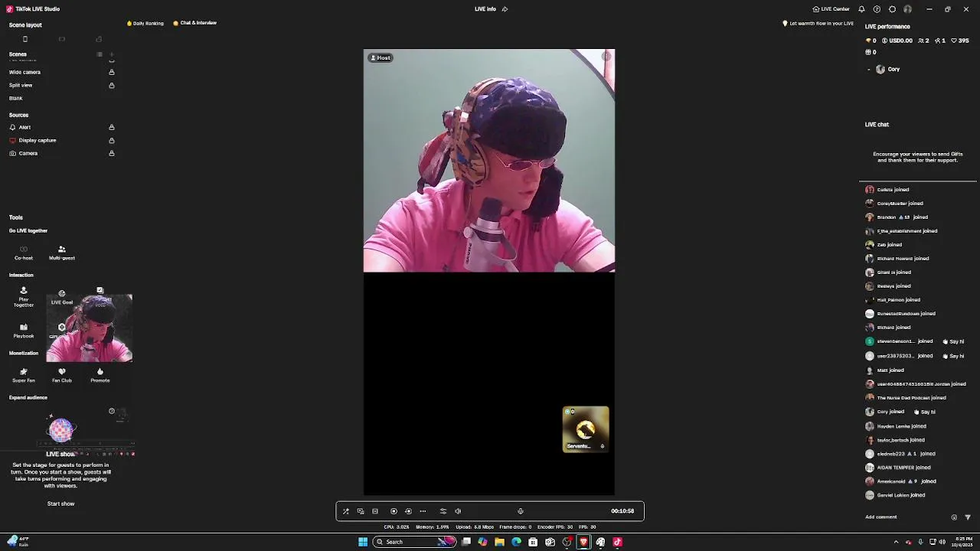This screenshot has height=551, width=980.
Task: Click the screen share control icon
Action: pos(361,511)
